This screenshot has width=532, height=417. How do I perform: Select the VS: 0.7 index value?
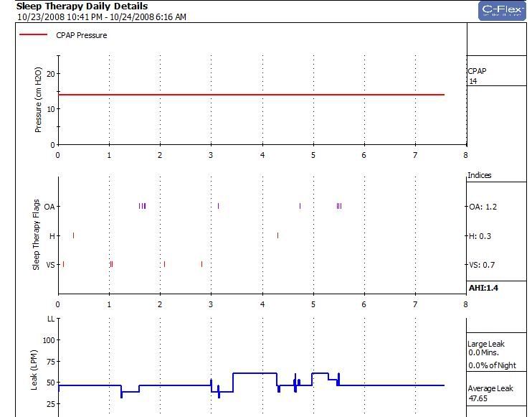point(482,265)
